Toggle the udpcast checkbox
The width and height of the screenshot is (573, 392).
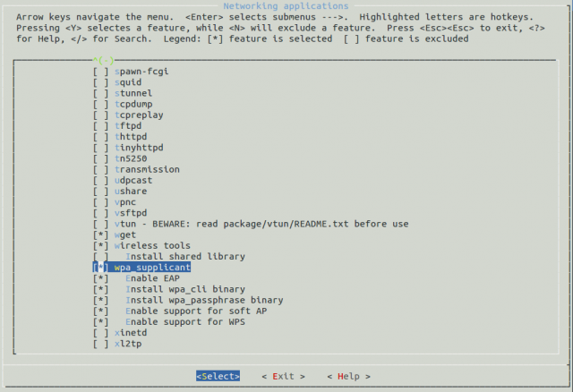pyautogui.click(x=100, y=181)
